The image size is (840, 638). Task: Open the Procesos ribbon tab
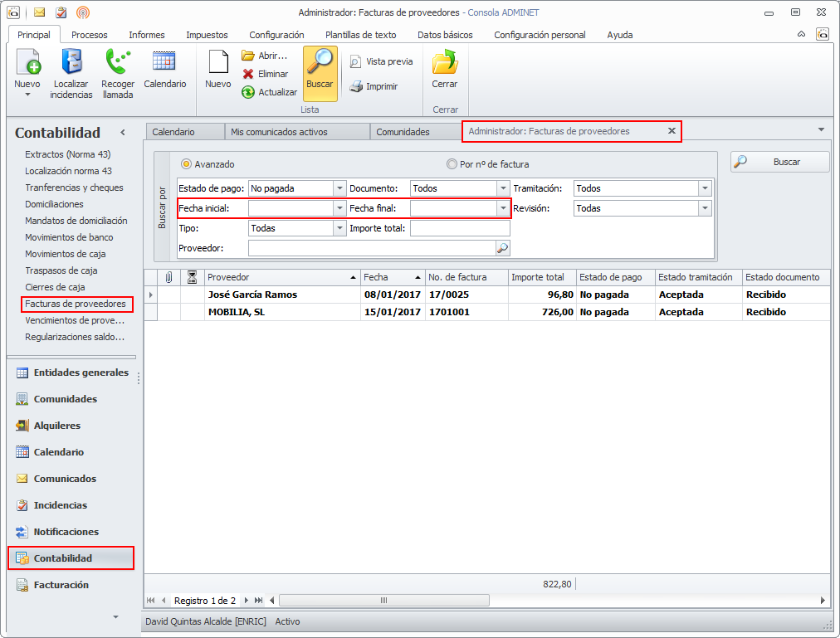click(x=90, y=35)
